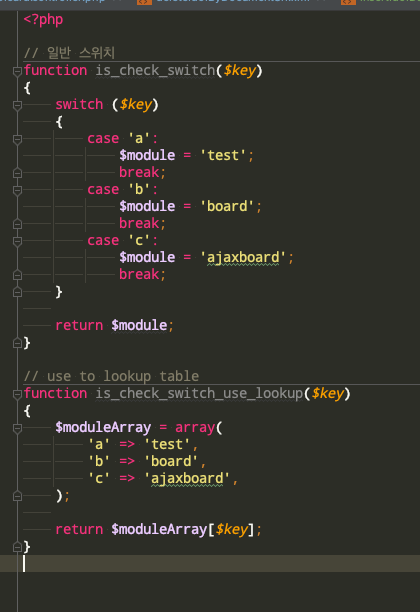Collapse the is_check_switch function fold marker
The image size is (420, 612).
pyautogui.click(x=17, y=71)
